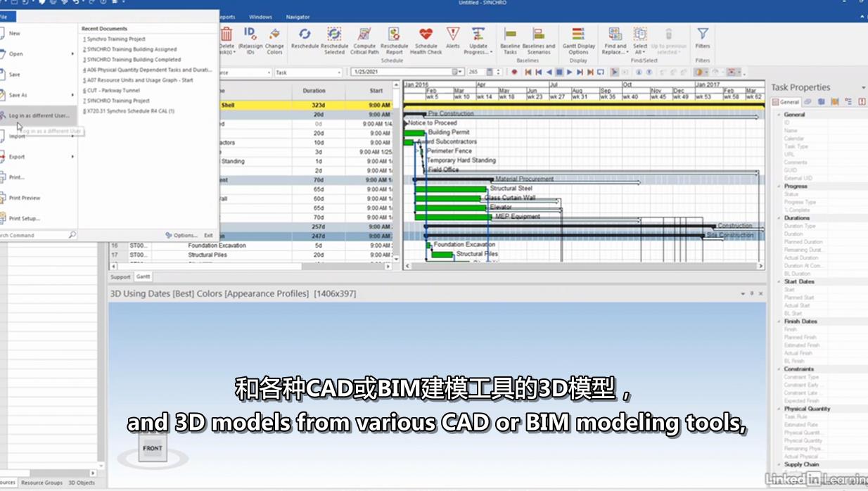Collapse the Durations group in Task Properties
The height and width of the screenshot is (491, 868).
tap(780, 218)
